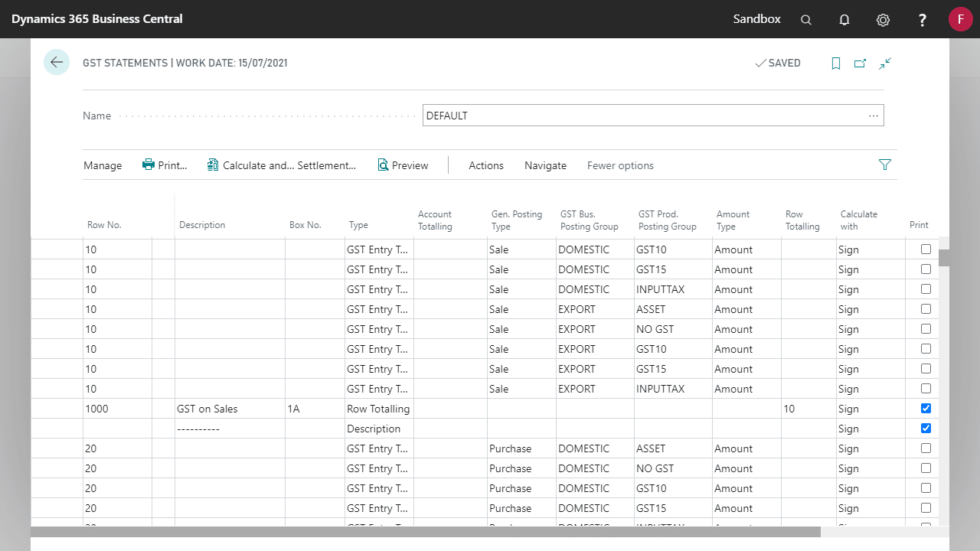Screen dimensions: 980x551
Task: Open GST Prod. Posting Group header
Action: click(x=667, y=220)
